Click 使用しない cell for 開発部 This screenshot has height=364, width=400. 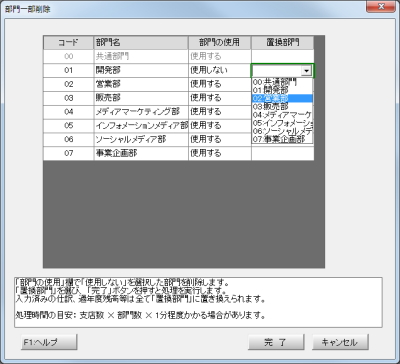pos(220,70)
